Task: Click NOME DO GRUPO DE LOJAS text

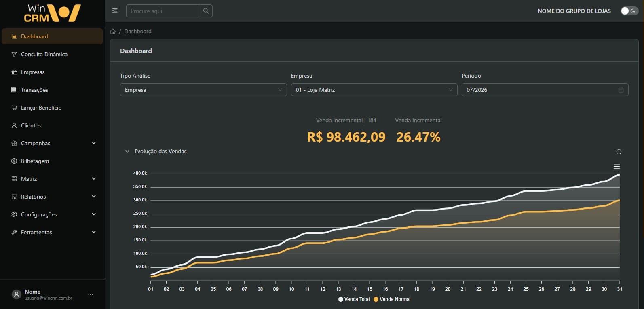Action: [574, 11]
